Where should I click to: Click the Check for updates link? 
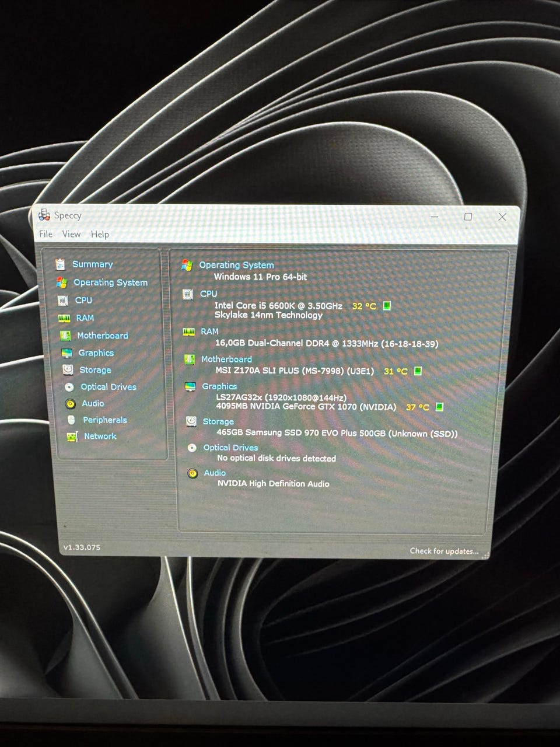pyautogui.click(x=444, y=551)
